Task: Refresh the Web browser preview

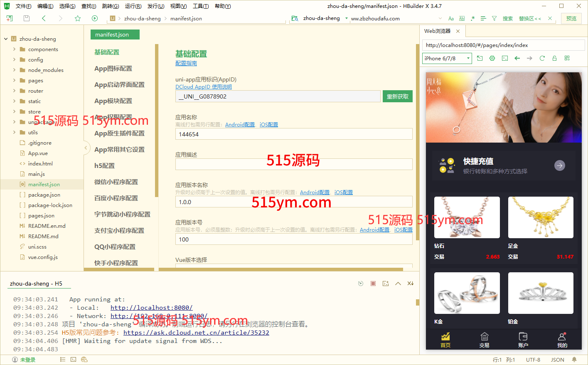Action: (x=542, y=58)
